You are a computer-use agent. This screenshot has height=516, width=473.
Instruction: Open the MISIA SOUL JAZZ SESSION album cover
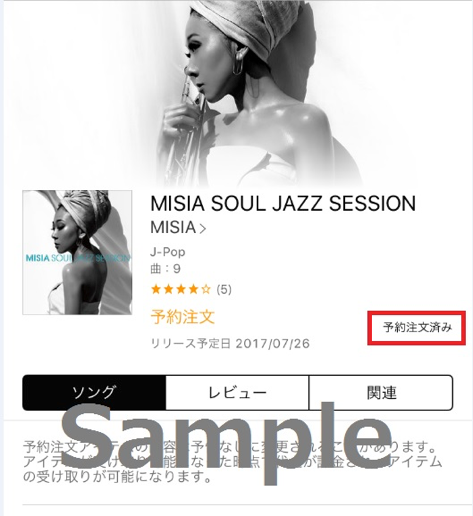pos(77,252)
